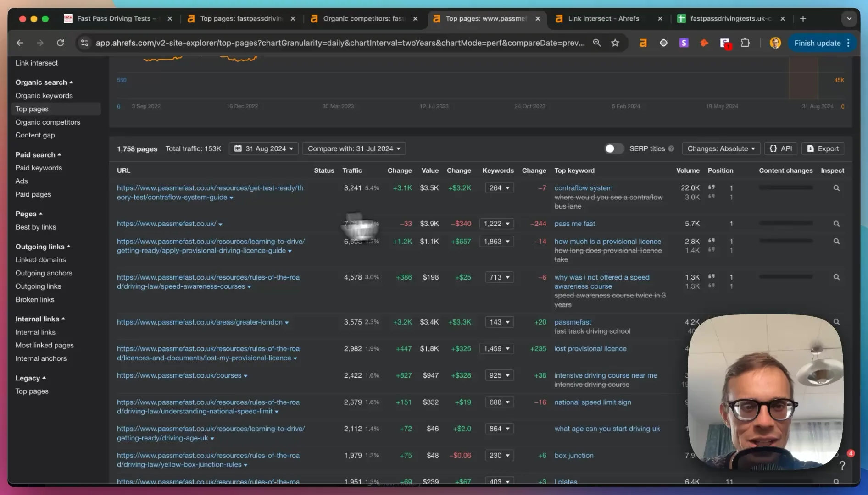Click the browser back arrow
868x495 pixels.
[x=20, y=43]
